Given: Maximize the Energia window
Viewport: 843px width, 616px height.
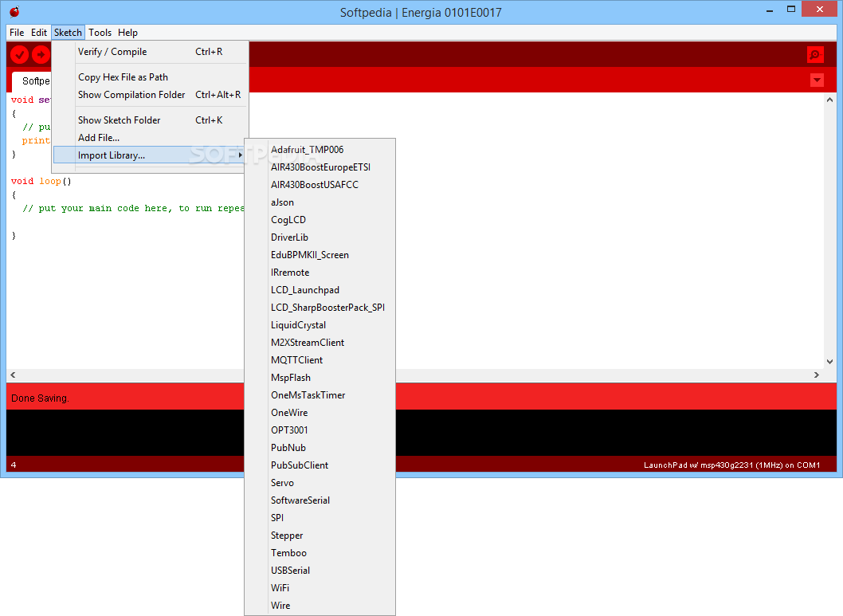Looking at the screenshot, I should click(x=791, y=9).
